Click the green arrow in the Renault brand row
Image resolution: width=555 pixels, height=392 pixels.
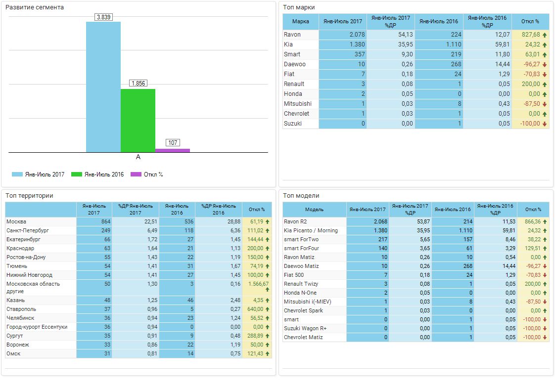pos(545,85)
